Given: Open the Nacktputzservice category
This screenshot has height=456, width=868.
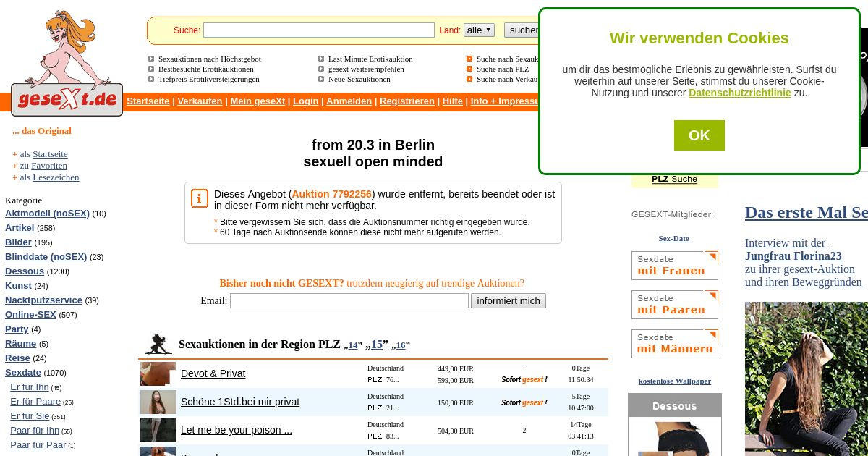Looking at the screenshot, I should [x=43, y=300].
